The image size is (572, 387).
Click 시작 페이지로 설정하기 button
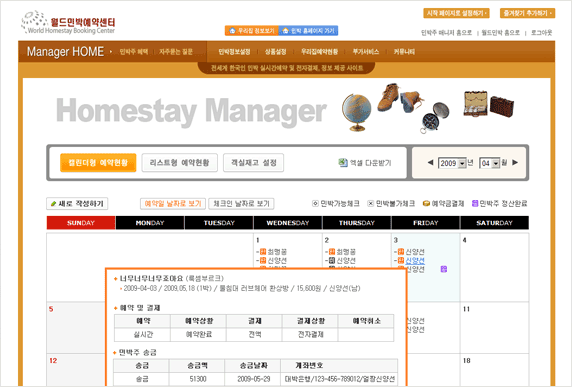point(456,13)
